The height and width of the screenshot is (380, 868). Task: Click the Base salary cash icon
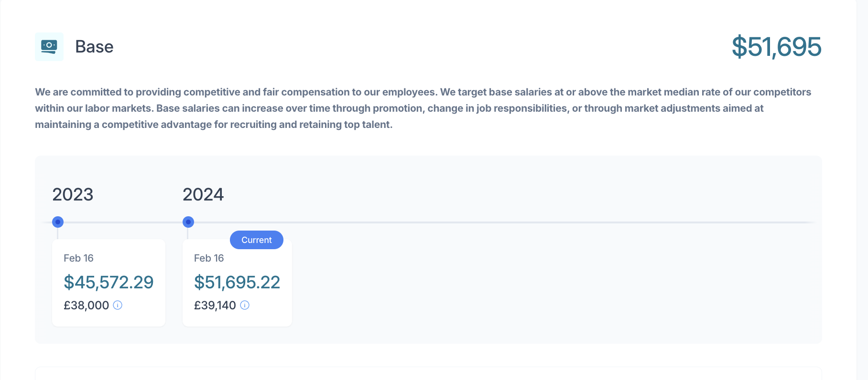(x=49, y=47)
